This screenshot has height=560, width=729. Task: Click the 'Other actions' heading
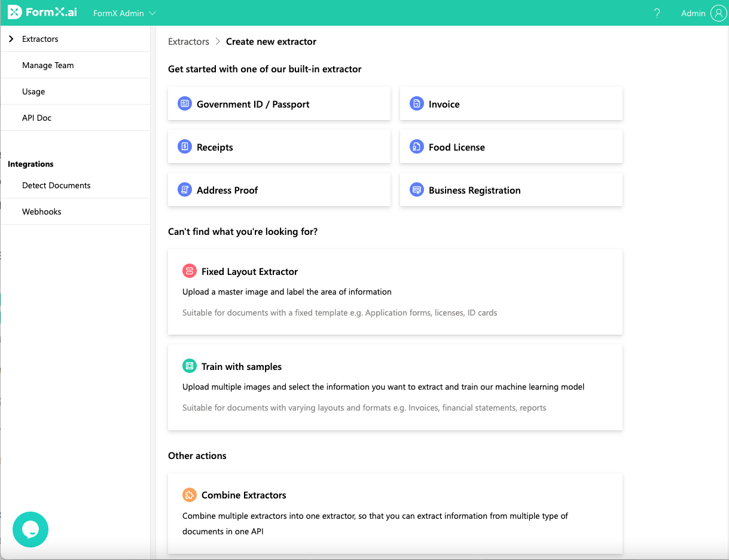click(197, 455)
